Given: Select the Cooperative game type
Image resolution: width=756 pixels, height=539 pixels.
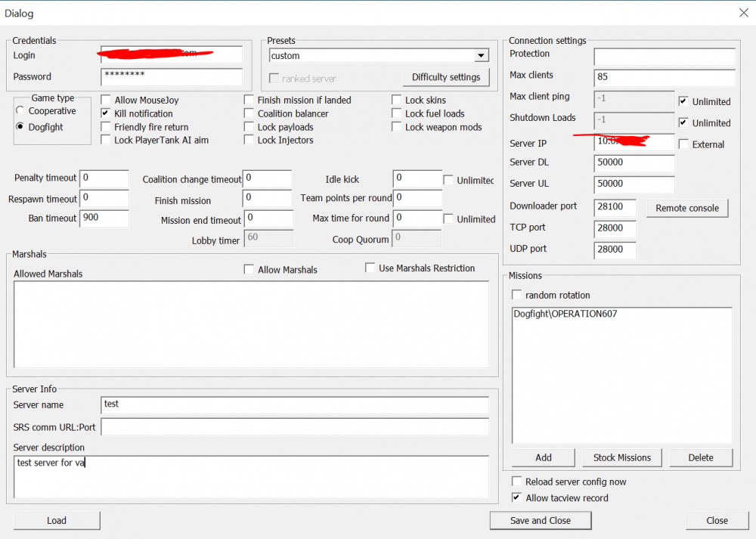Looking at the screenshot, I should point(22,110).
